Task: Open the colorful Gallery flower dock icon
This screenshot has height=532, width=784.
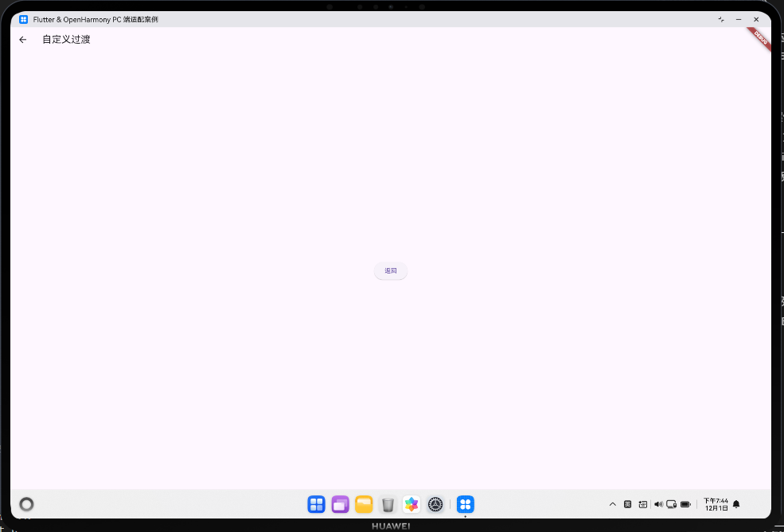Action: point(412,504)
